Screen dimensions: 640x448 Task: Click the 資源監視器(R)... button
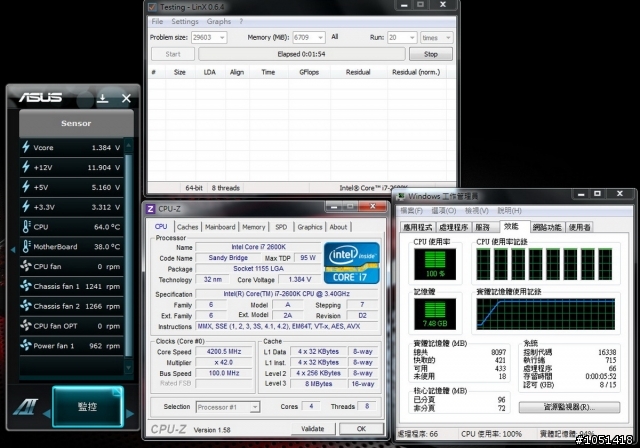coord(569,407)
